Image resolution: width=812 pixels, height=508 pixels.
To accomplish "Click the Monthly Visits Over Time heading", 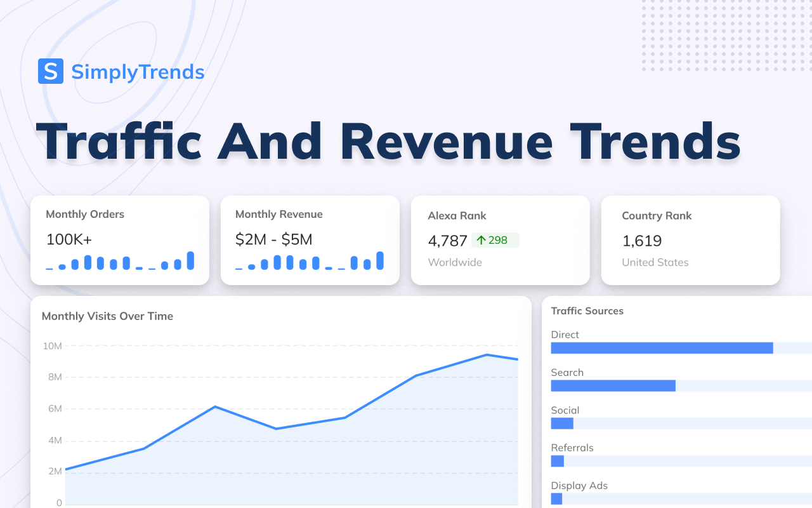I will click(107, 316).
